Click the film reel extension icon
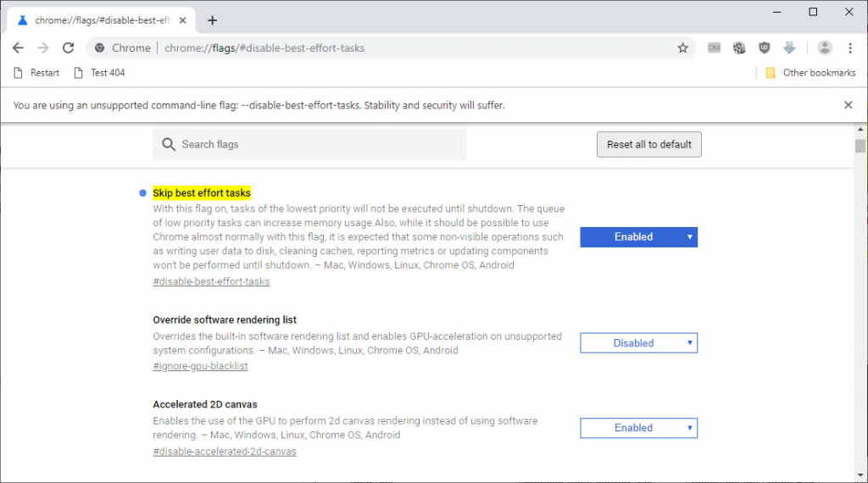 pos(739,48)
